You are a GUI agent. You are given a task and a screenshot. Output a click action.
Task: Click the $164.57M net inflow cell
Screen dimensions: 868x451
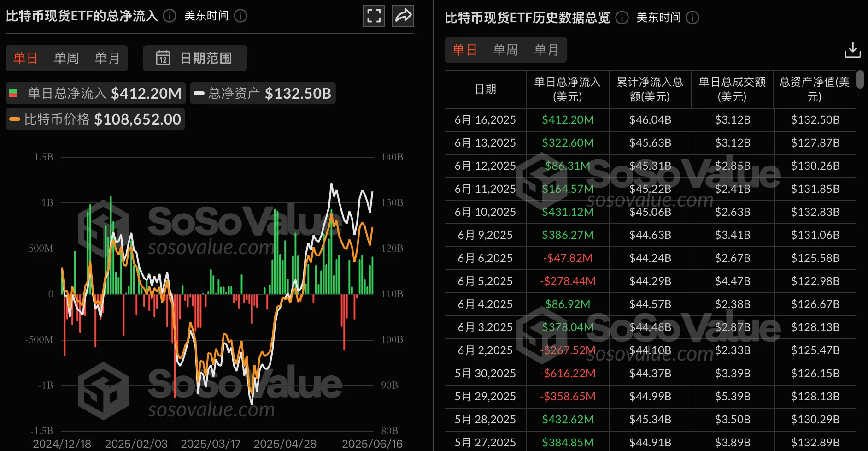click(568, 189)
